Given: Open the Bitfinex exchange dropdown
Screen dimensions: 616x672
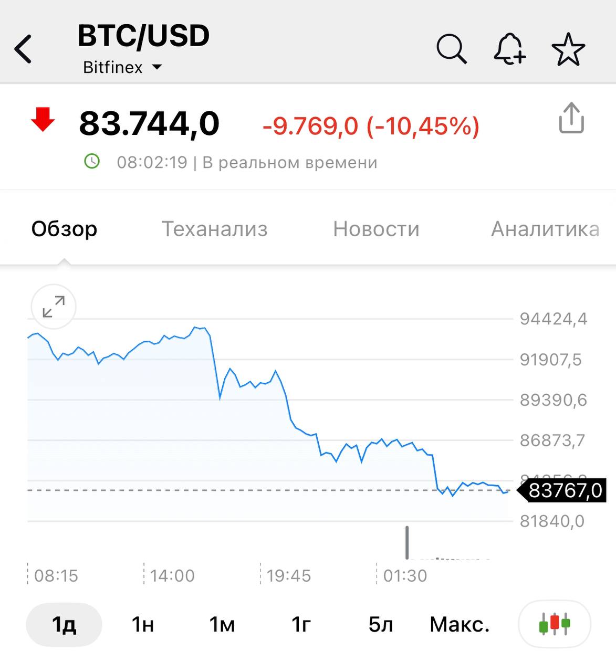Looking at the screenshot, I should 122,68.
